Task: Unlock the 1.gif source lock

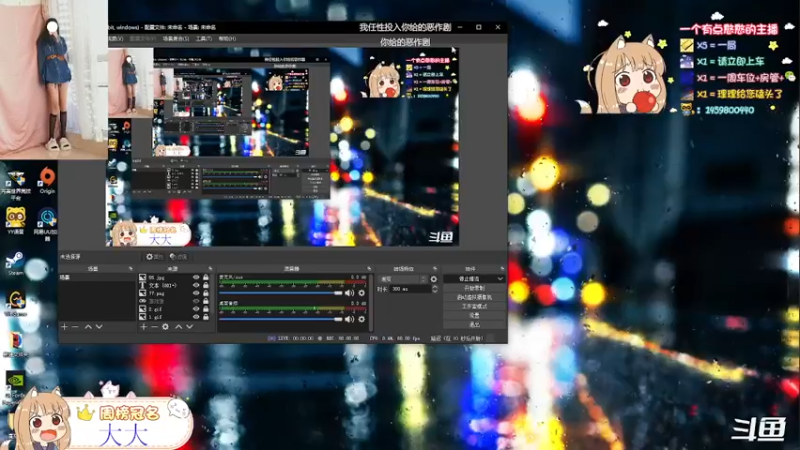Action: click(206, 317)
